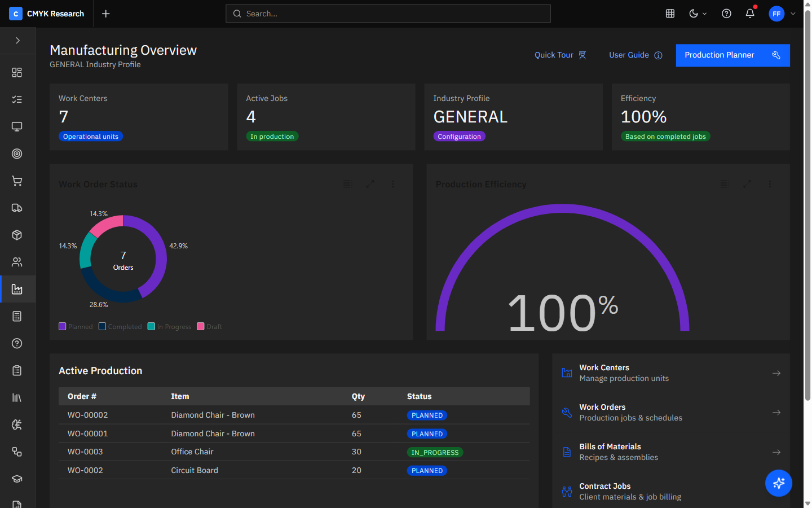Open the question mark icon in sidebar
Screen dimensions: 812x508
click(x=17, y=343)
